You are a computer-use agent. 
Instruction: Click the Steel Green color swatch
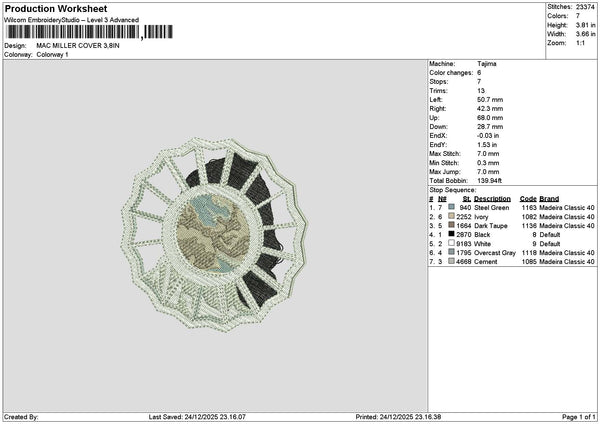[x=452, y=207]
